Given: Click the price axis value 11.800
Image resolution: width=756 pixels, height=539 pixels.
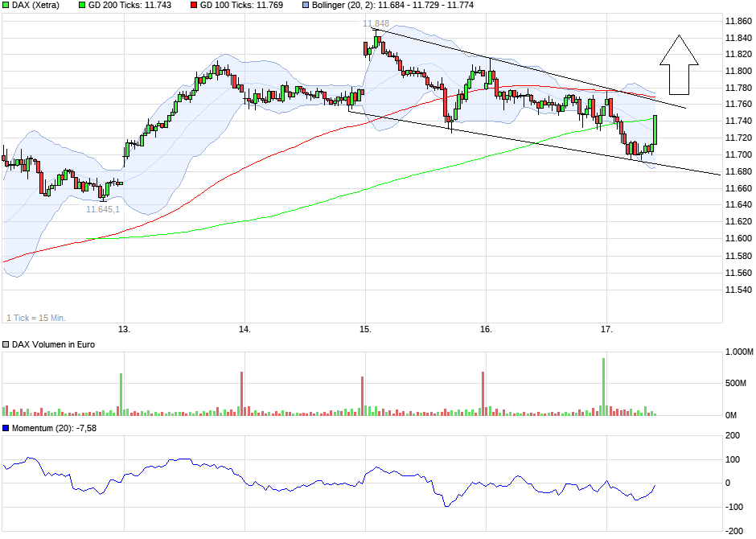Looking at the screenshot, I should (738, 72).
